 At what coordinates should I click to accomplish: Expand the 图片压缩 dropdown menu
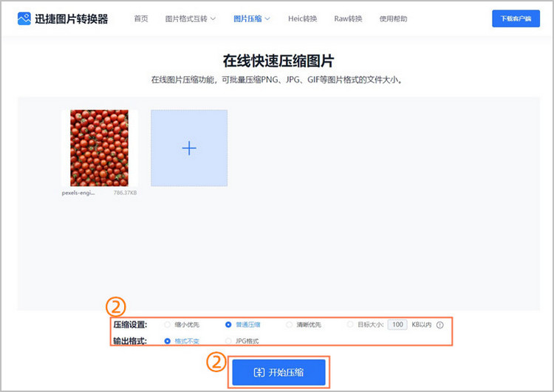coord(252,18)
